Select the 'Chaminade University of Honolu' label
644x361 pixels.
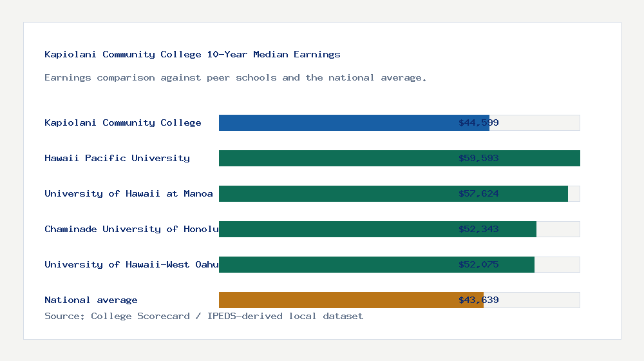tap(131, 229)
